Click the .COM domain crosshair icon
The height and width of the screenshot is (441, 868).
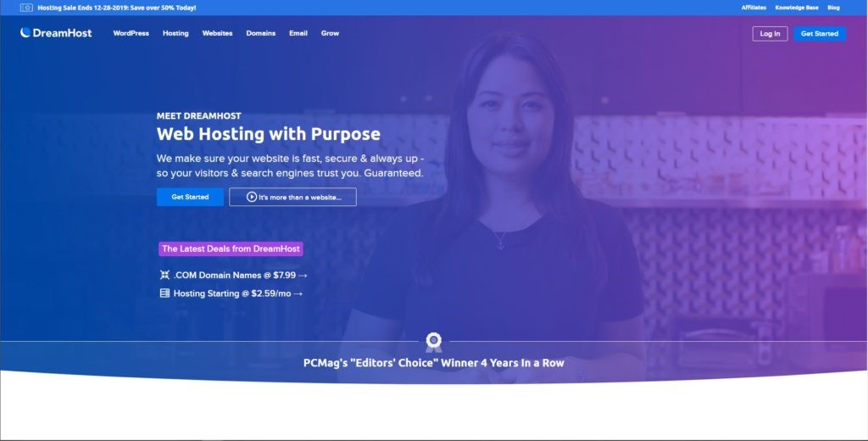(164, 275)
